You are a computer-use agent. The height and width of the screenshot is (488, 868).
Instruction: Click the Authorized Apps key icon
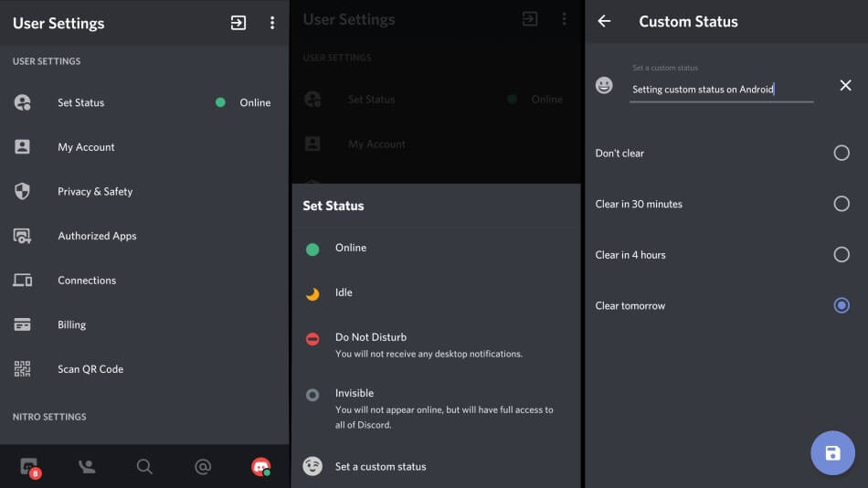click(22, 236)
